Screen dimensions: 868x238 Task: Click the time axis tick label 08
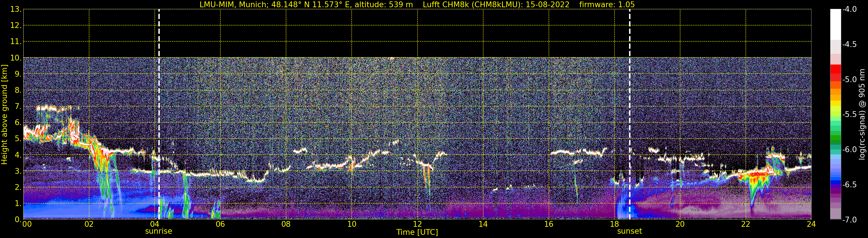coord(286,224)
